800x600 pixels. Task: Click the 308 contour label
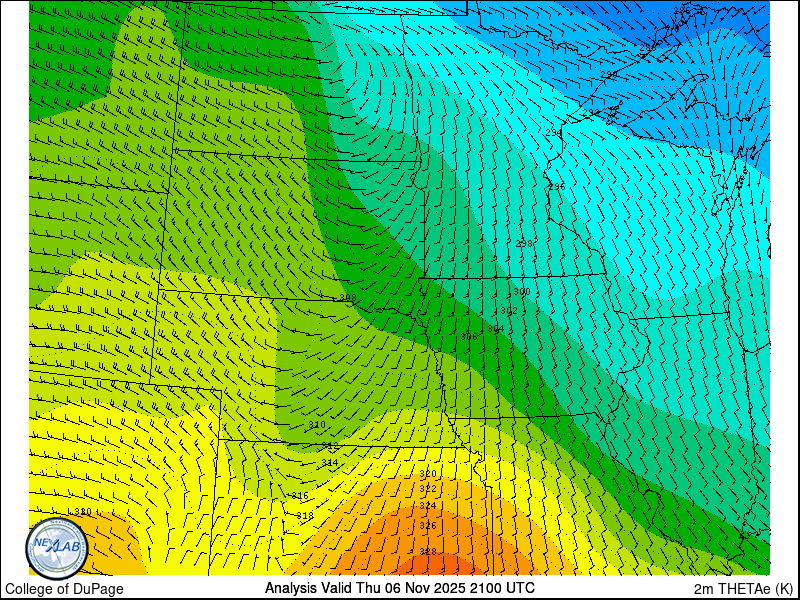coord(348,298)
